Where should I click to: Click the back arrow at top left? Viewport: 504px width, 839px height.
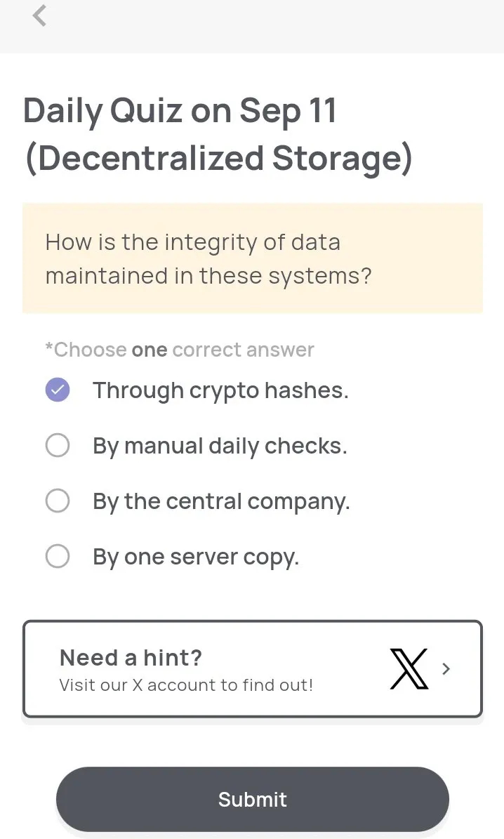pos(39,15)
